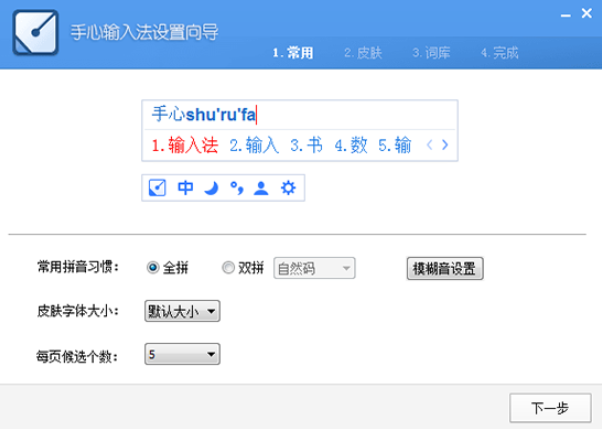Switch to the 3. 词库 step tab

pos(430,52)
